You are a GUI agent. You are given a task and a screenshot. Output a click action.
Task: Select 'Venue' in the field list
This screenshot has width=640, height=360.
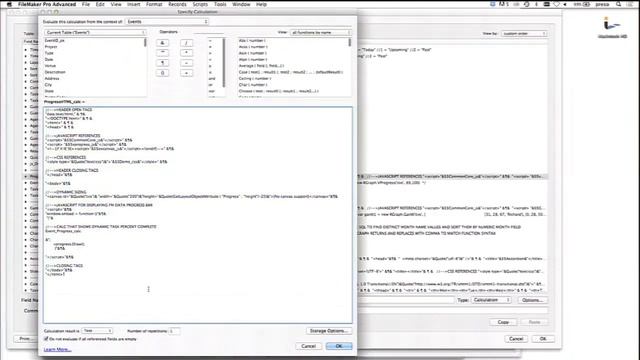(x=50, y=66)
